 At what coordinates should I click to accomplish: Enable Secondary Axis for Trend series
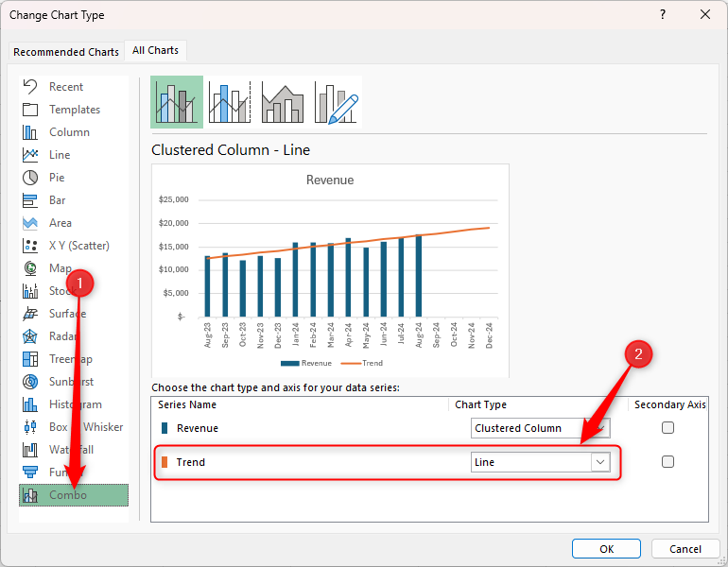(667, 462)
